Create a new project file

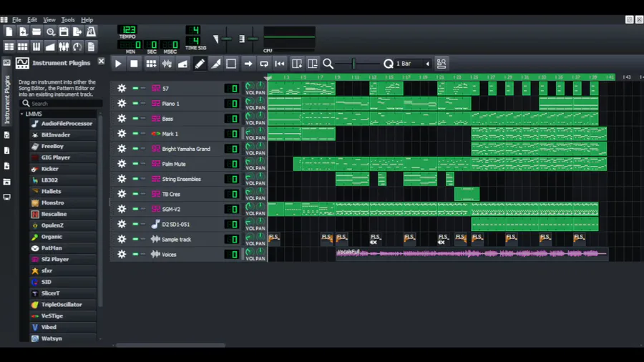pyautogui.click(x=9, y=31)
